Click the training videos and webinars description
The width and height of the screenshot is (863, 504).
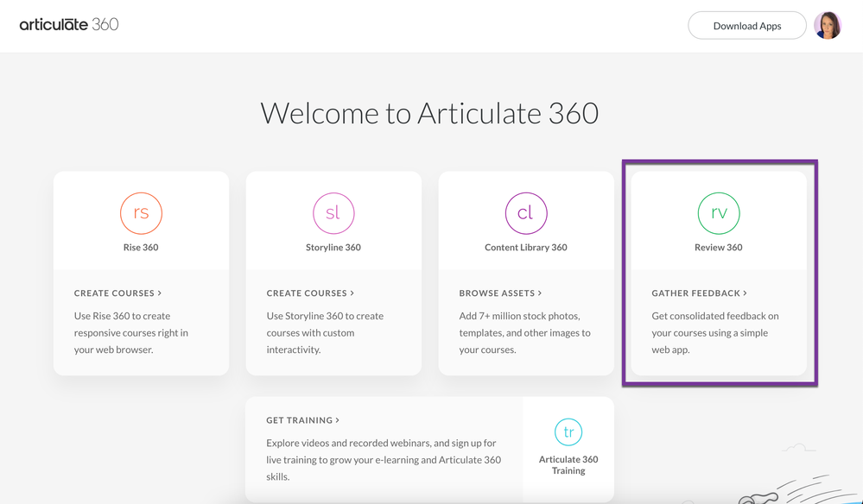pos(384,460)
